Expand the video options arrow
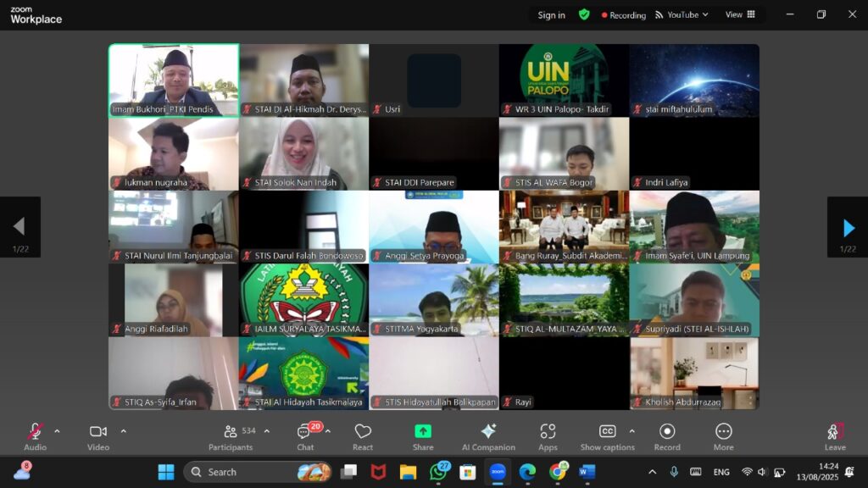 pos(123,431)
